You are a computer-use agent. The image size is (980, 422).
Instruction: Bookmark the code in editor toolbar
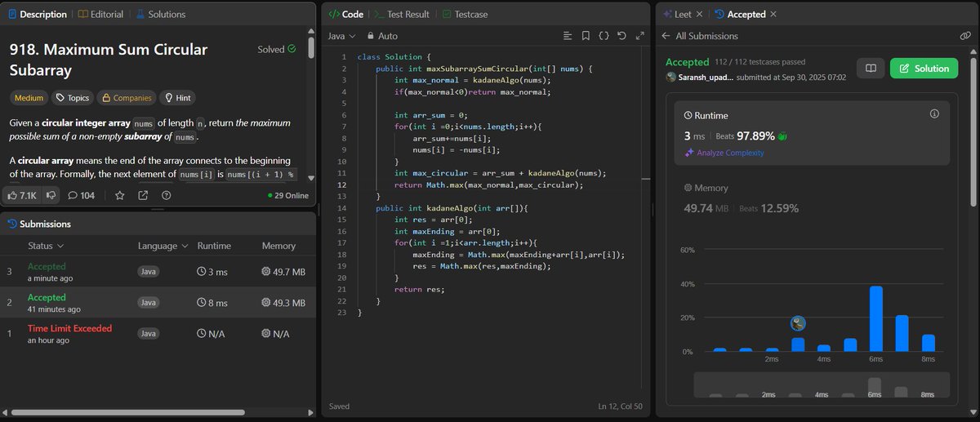coord(586,36)
